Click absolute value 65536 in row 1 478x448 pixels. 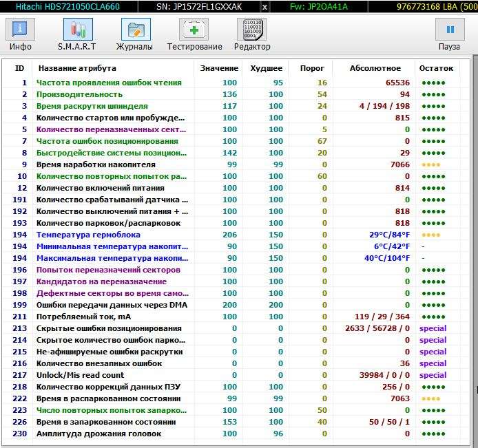tap(397, 83)
